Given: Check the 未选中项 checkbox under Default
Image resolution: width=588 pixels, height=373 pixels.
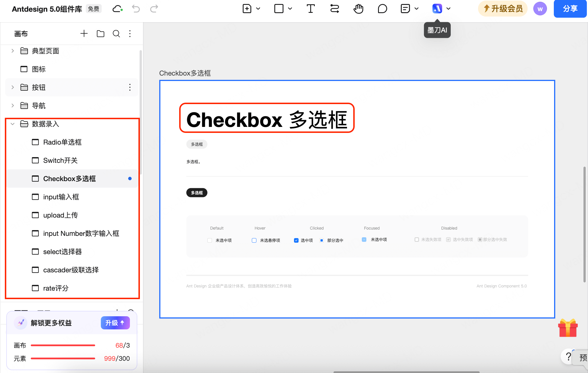Looking at the screenshot, I should point(210,240).
